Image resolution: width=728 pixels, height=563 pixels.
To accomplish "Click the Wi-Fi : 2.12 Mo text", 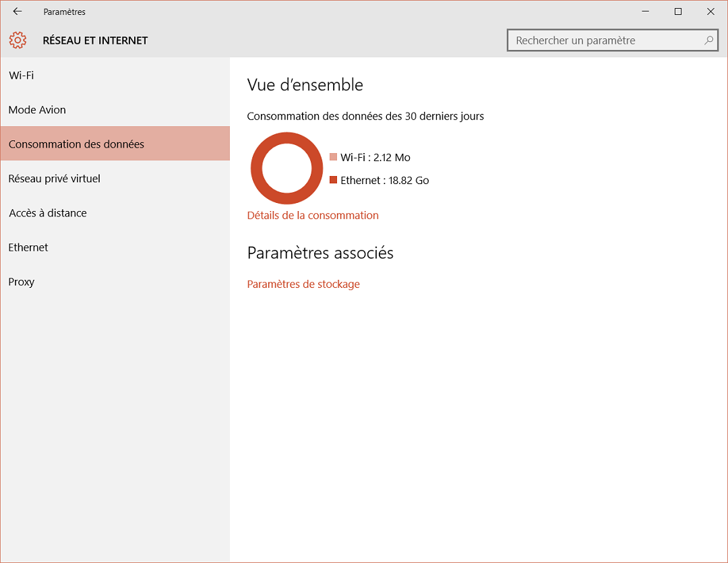I will pyautogui.click(x=375, y=158).
